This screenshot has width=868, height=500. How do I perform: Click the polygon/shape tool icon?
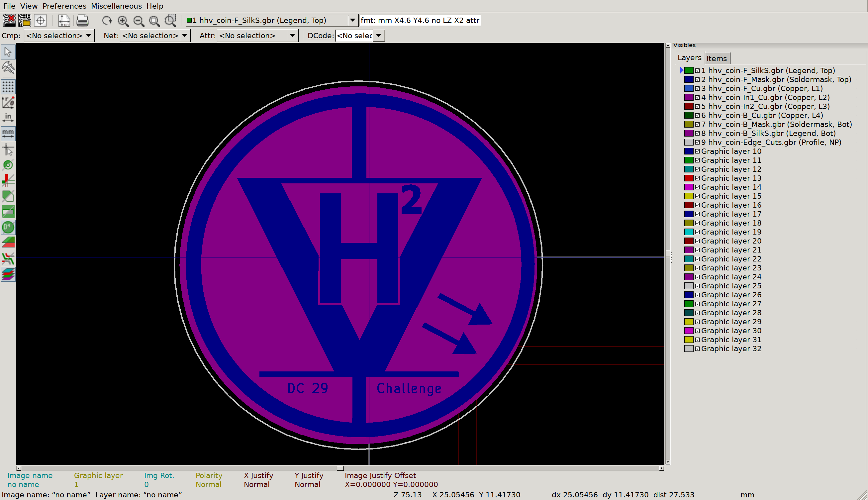(x=8, y=196)
